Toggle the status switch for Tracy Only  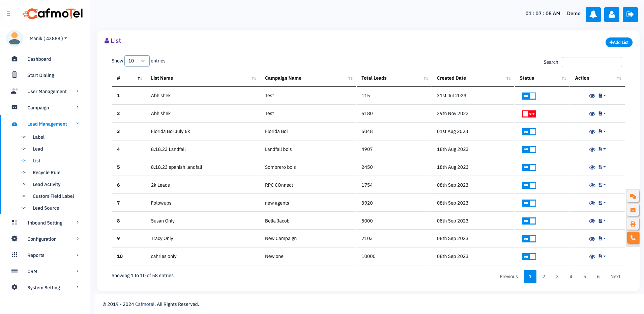(529, 239)
